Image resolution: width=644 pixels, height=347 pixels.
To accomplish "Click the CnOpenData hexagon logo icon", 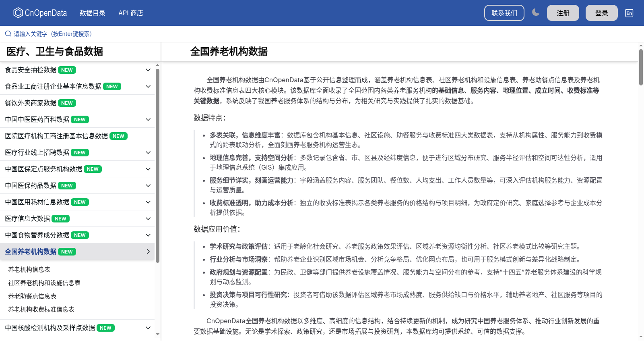I will click(x=18, y=13).
